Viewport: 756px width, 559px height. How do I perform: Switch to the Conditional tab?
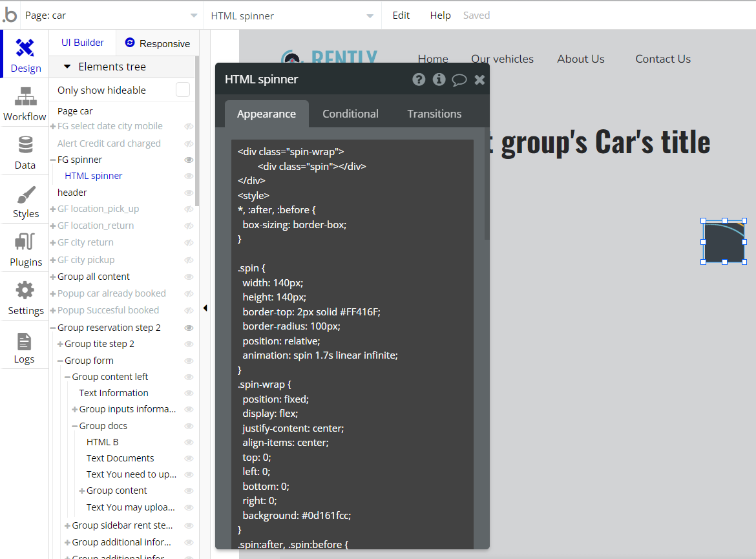point(350,114)
